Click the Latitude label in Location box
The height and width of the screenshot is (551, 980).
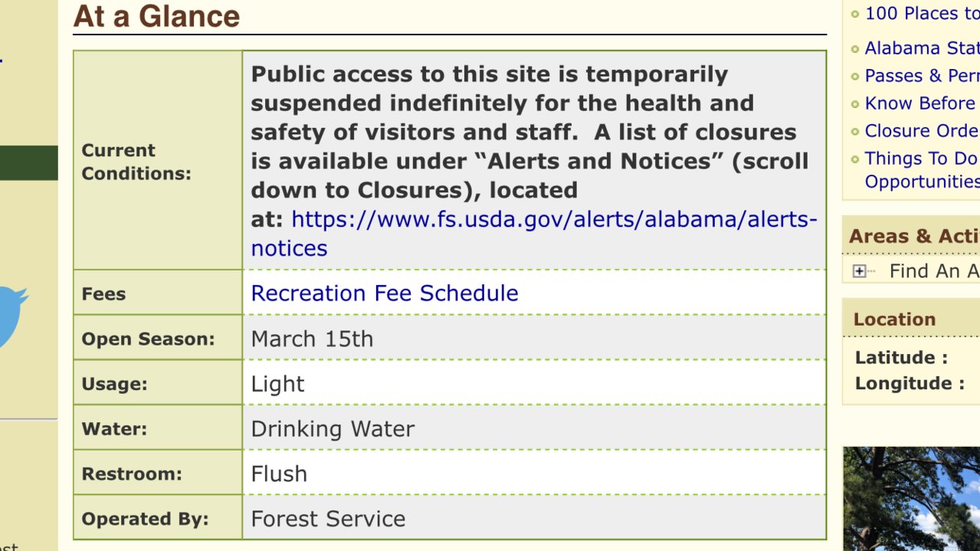(901, 357)
